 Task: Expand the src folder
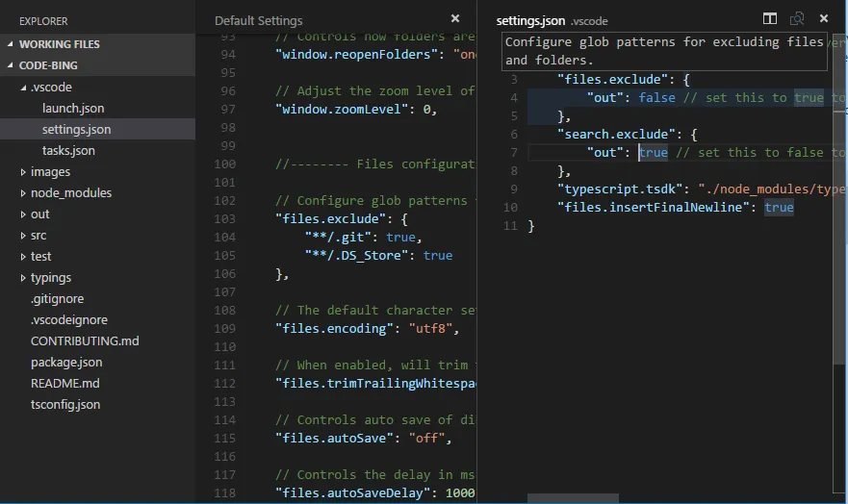[23, 236]
